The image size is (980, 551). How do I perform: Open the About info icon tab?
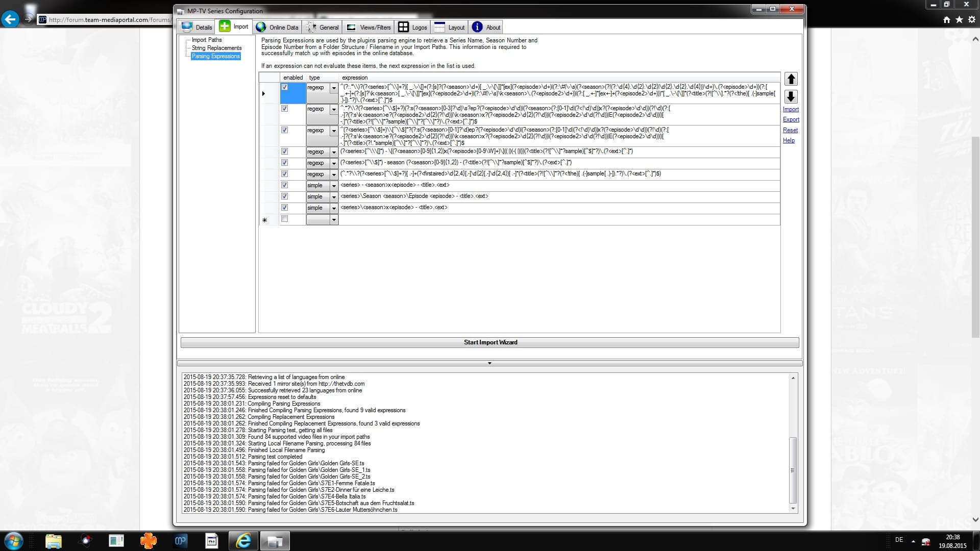486,27
